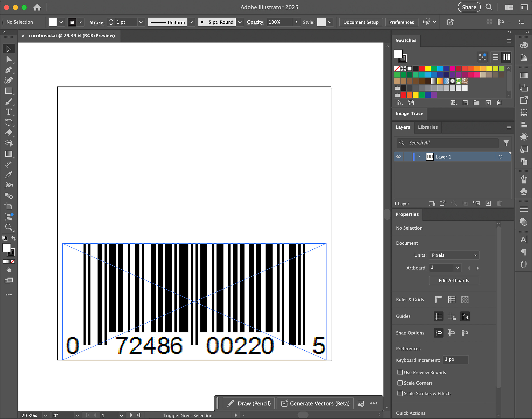Select the Direct Selection tool
The image size is (532, 419).
pos(9,59)
